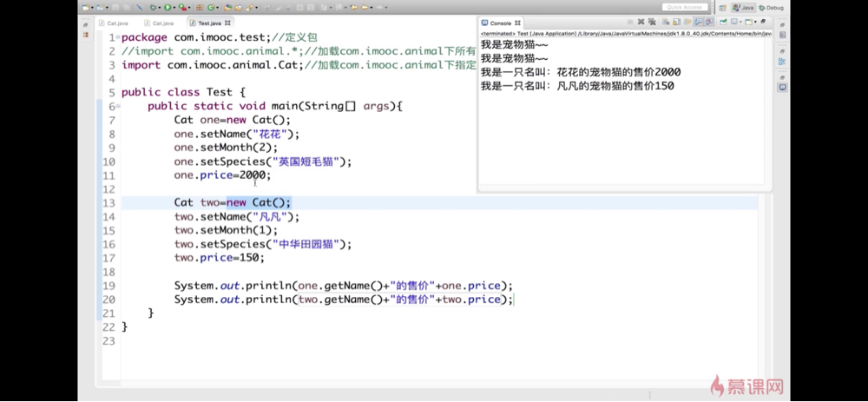The image size is (868, 402).
Task: Click the Clear Console icon
Action: point(666,23)
